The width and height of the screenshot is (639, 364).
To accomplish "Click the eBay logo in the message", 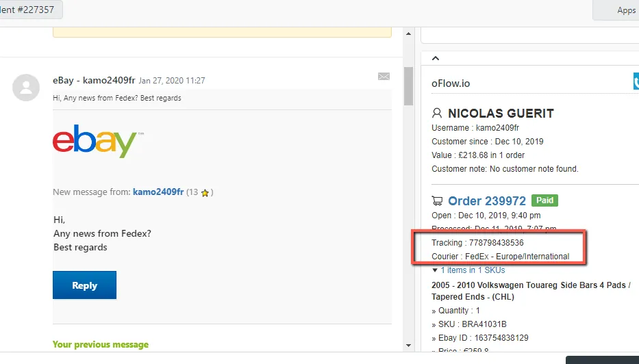I will 98,140.
